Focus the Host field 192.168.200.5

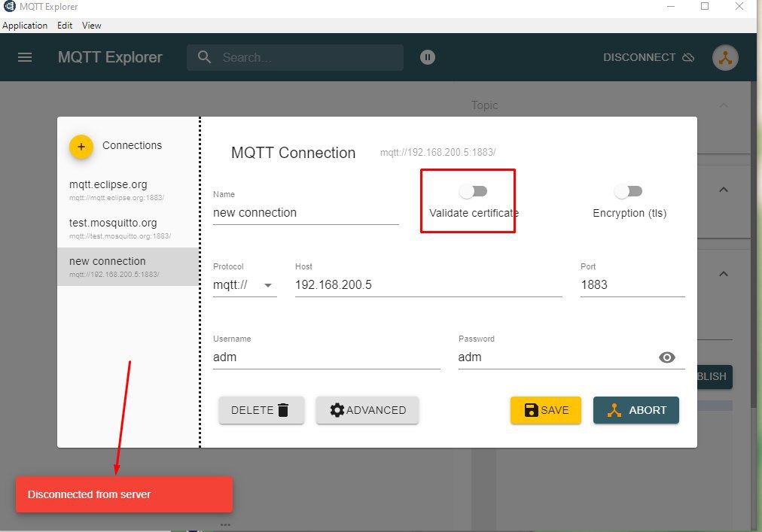click(428, 284)
